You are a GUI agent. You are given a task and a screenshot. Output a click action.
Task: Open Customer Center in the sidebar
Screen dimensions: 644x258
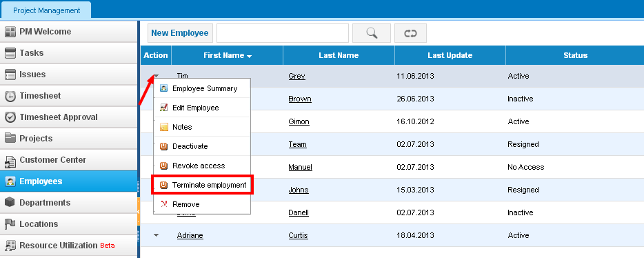pyautogui.click(x=68, y=160)
